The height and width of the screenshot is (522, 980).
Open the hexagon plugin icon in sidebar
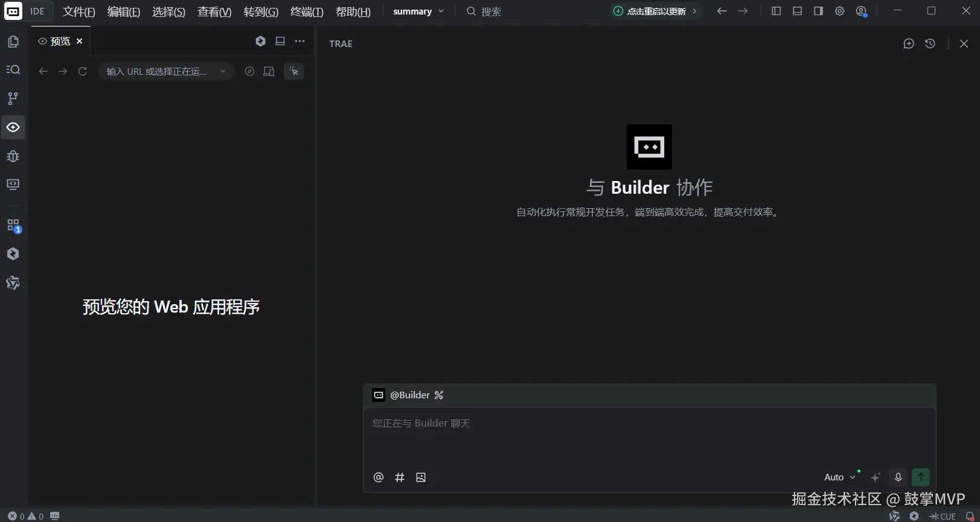pos(13,254)
